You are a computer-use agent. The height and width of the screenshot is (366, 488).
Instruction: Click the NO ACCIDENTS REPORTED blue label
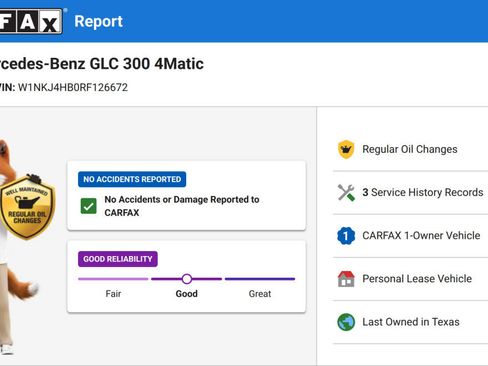(x=132, y=179)
